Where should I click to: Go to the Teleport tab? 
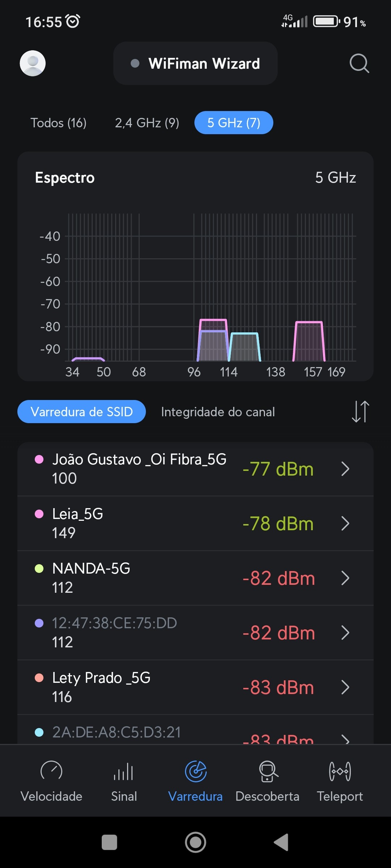340,781
